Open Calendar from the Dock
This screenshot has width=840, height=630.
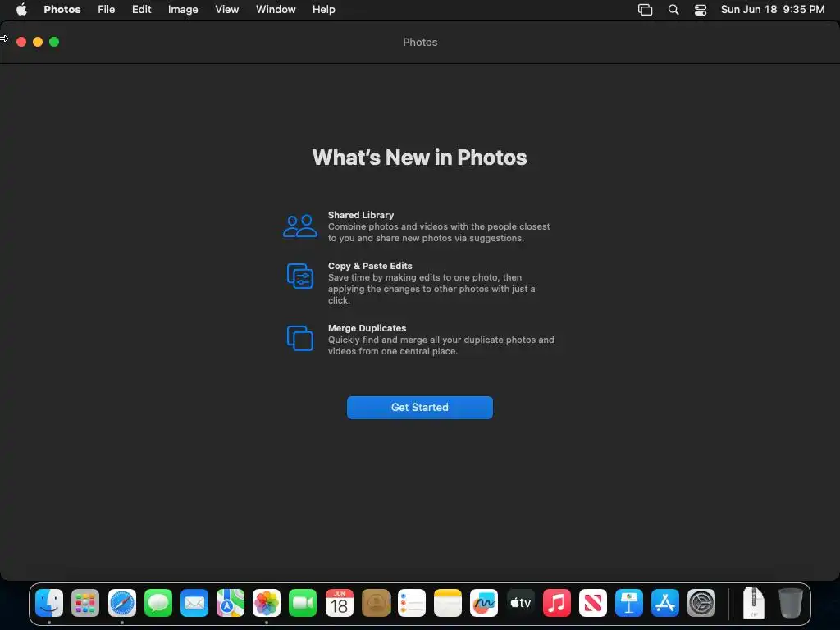coord(339,603)
